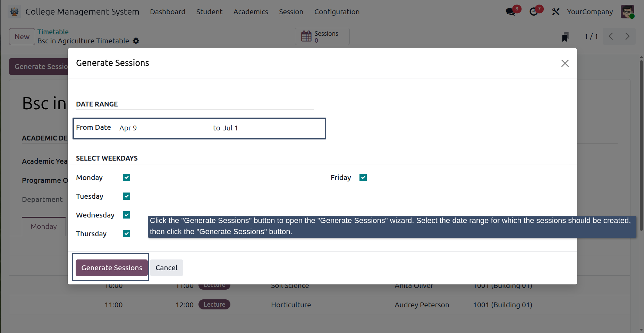Open the Student menu

(209, 12)
